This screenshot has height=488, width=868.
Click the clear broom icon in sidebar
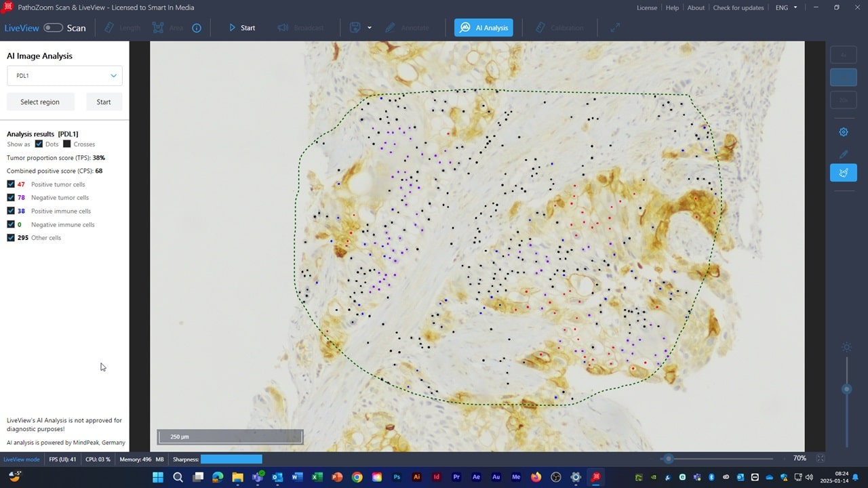pos(844,172)
